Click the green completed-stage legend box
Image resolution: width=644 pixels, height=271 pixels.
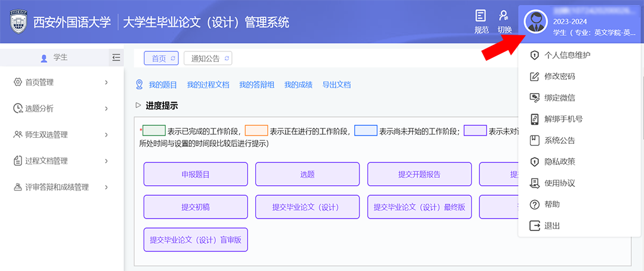point(154,131)
